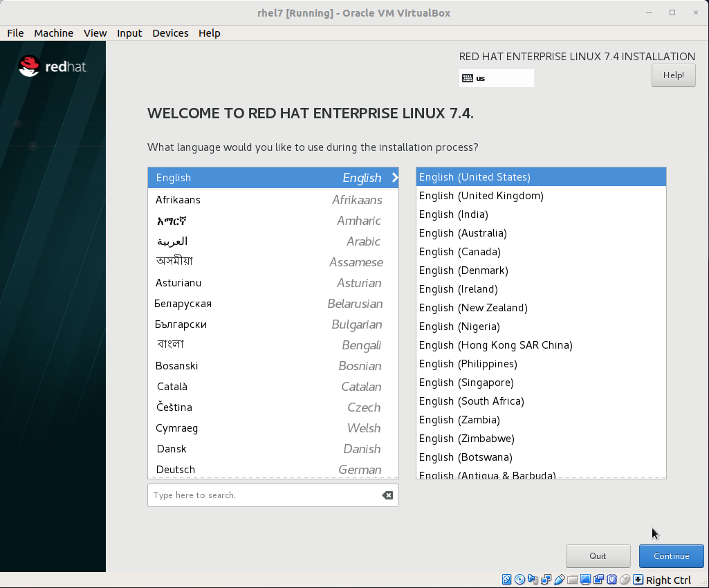This screenshot has height=588, width=709.
Task: Open the Input menu
Action: tap(129, 33)
